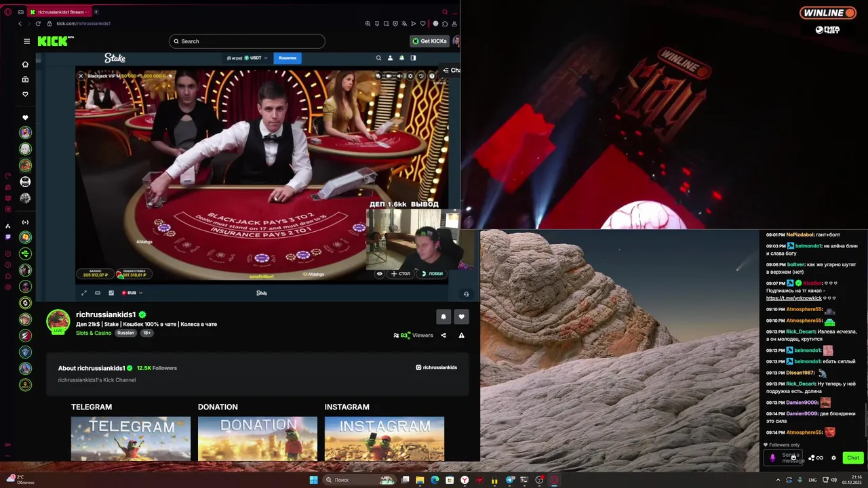Open blackjack help question icon

point(432,76)
